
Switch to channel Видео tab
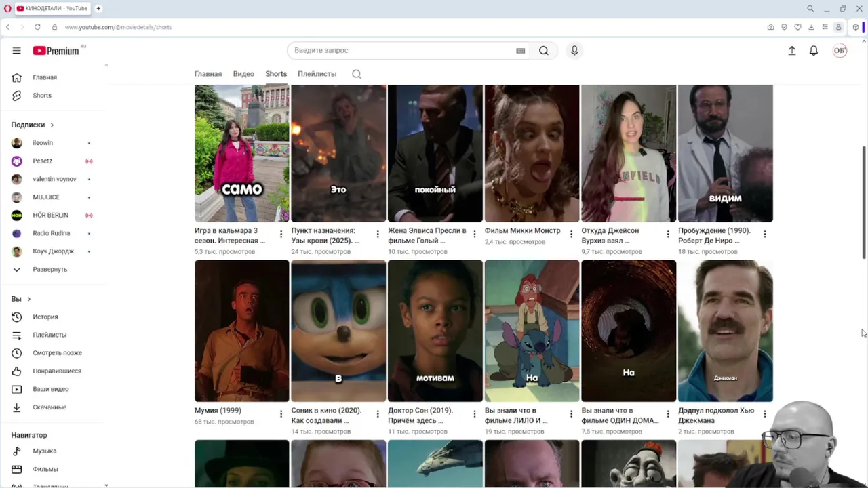click(x=243, y=74)
